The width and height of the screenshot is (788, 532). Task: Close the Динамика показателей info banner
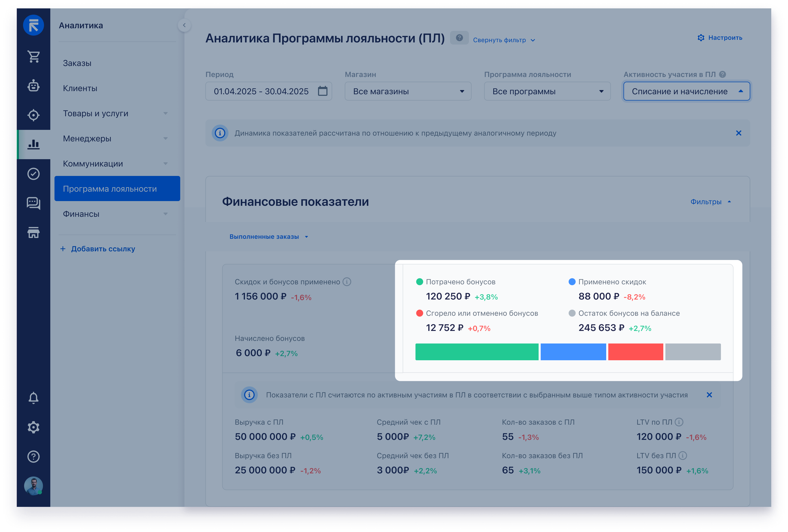pyautogui.click(x=738, y=133)
